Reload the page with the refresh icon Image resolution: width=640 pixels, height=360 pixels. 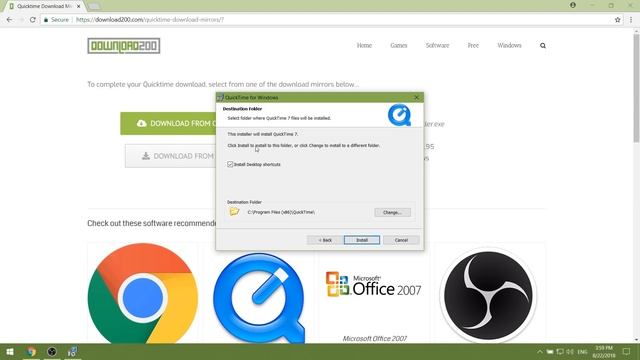(x=33, y=20)
